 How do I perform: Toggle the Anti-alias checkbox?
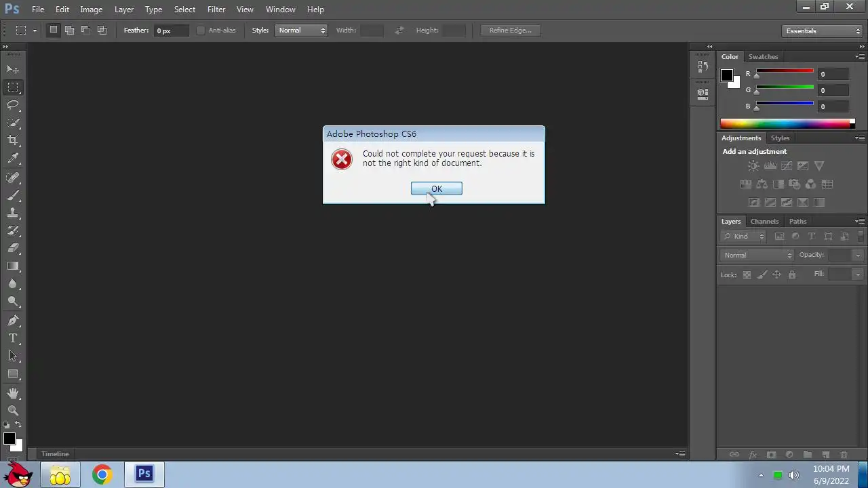point(201,30)
